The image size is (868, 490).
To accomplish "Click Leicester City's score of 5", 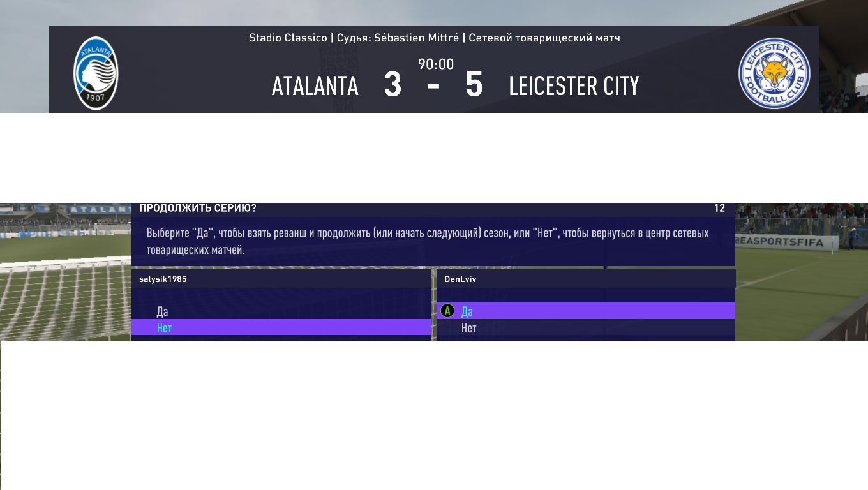I will coord(474,85).
